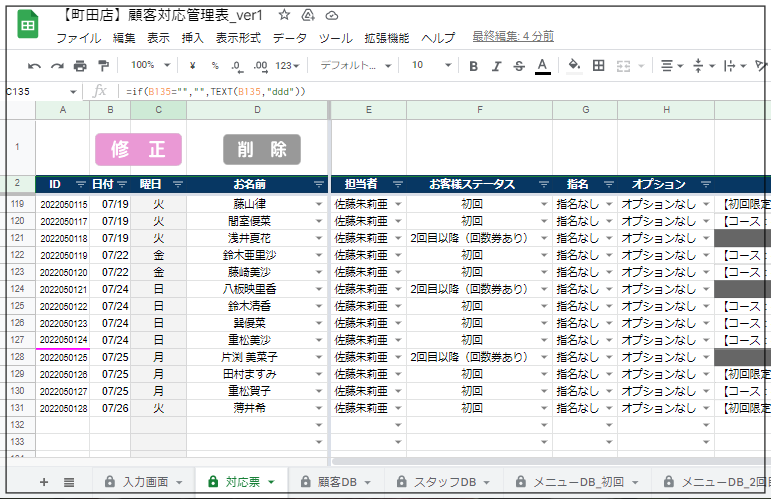Open the データ menu
This screenshot has height=499, width=771.
coord(290,38)
